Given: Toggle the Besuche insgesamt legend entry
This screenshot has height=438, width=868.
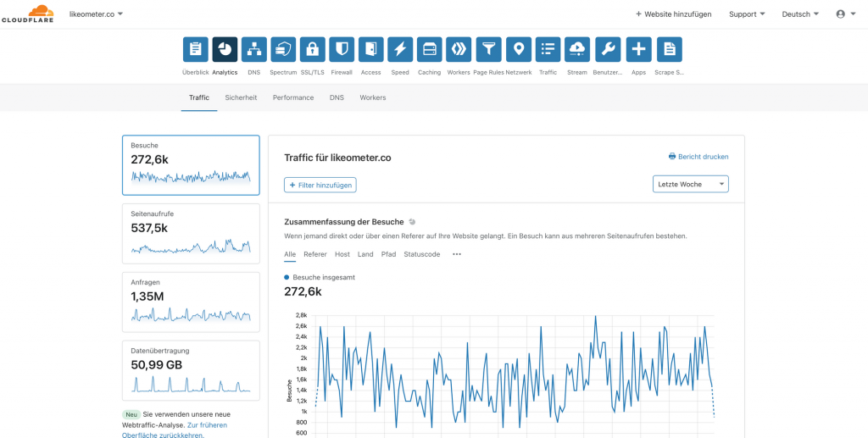Looking at the screenshot, I should [x=320, y=278].
